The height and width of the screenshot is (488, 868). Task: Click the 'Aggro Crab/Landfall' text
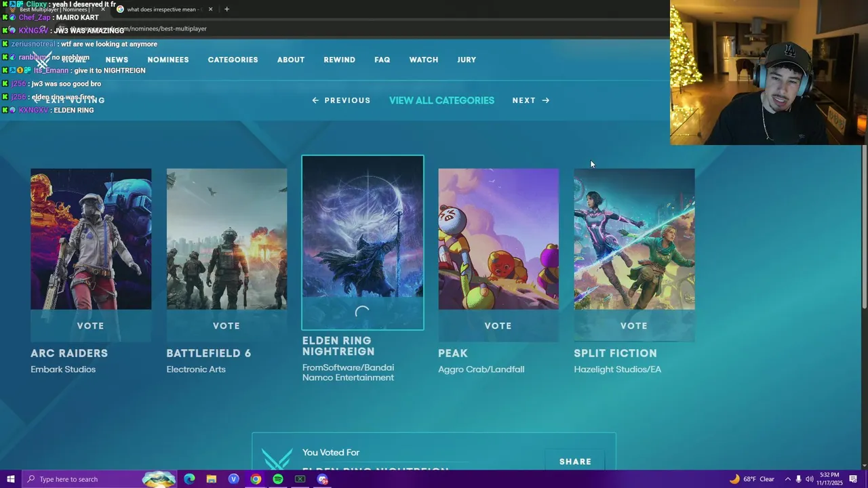pyautogui.click(x=481, y=369)
